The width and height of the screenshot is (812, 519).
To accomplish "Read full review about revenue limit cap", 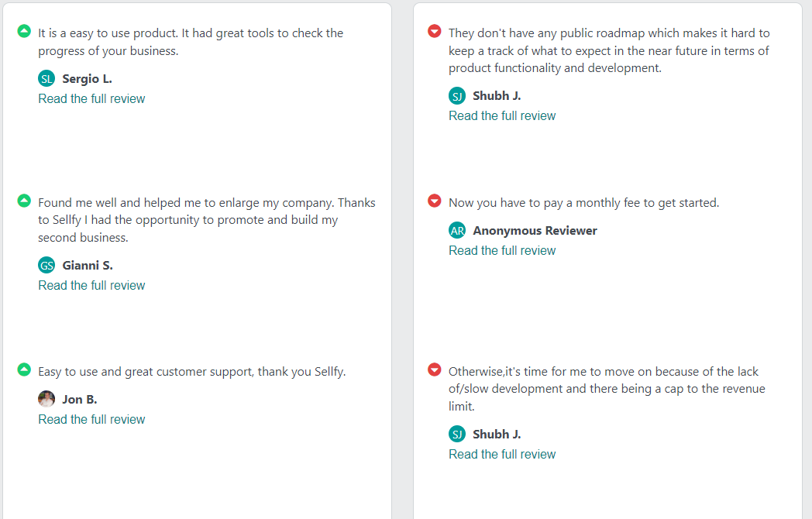I will (x=502, y=454).
